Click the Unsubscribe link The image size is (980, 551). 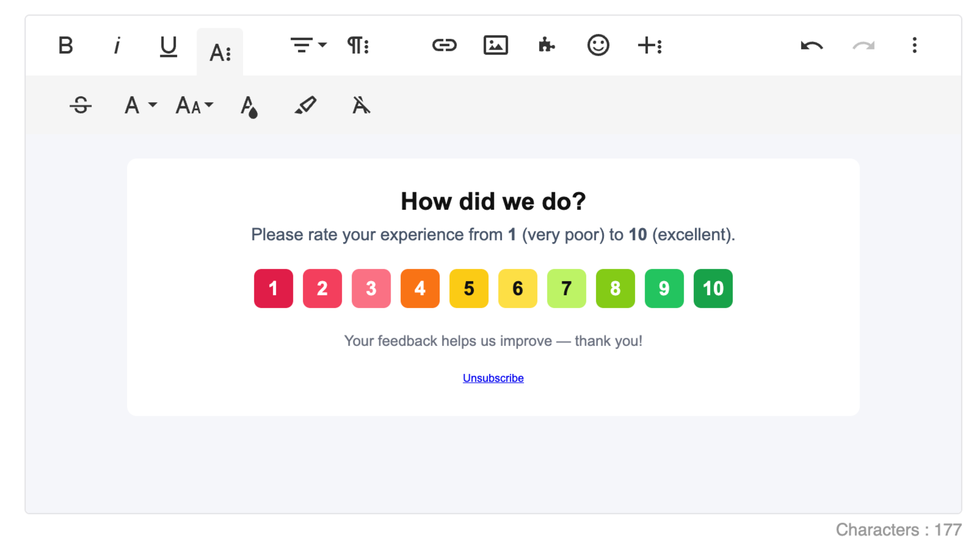493,378
